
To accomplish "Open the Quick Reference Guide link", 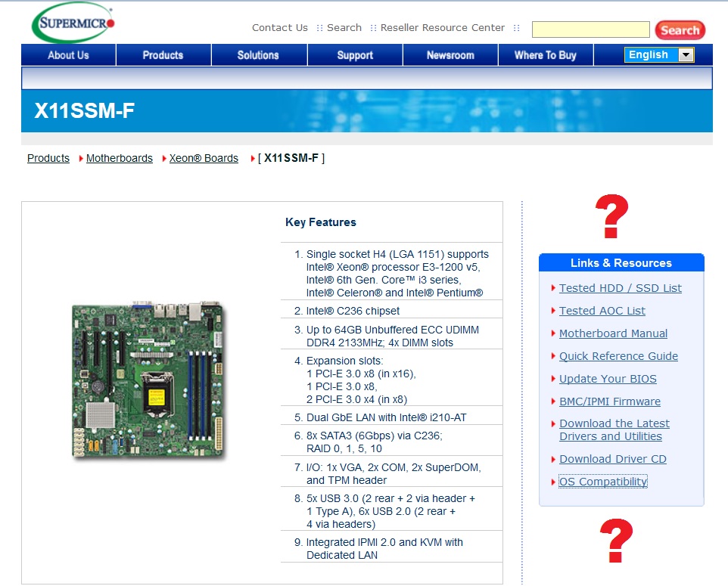I will pos(618,356).
